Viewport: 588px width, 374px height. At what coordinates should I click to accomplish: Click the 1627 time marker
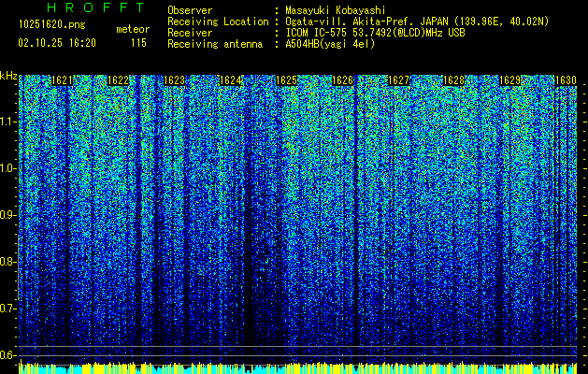(x=398, y=80)
